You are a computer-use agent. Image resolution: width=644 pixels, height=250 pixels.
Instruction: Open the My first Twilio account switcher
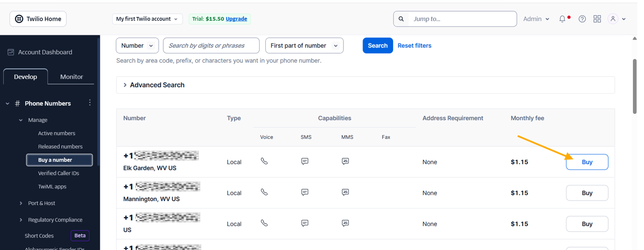tap(147, 19)
